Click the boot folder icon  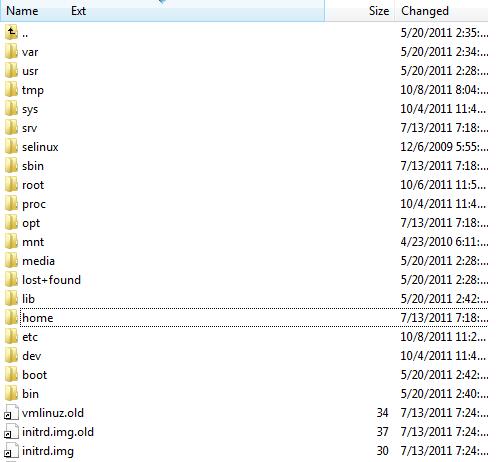[x=11, y=375]
